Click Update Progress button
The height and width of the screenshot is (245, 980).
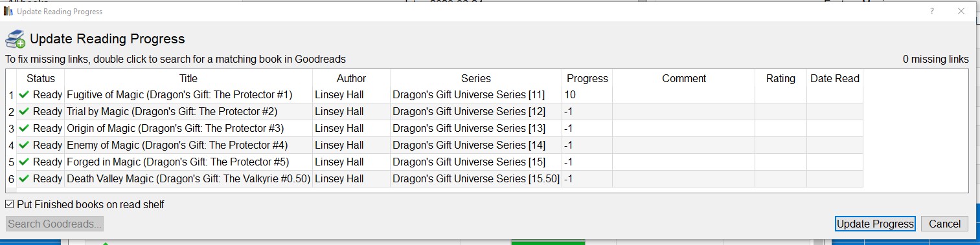click(x=875, y=224)
